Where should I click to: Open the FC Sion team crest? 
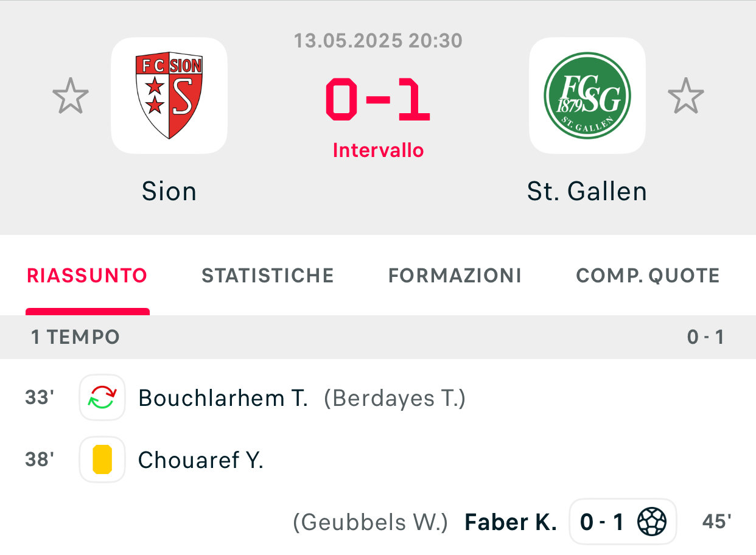(x=169, y=96)
